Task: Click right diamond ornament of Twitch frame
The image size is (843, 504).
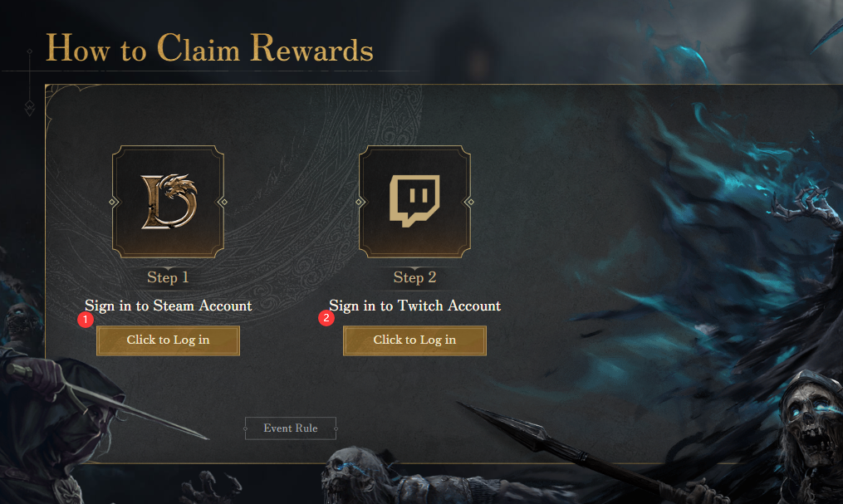Action: pos(468,202)
